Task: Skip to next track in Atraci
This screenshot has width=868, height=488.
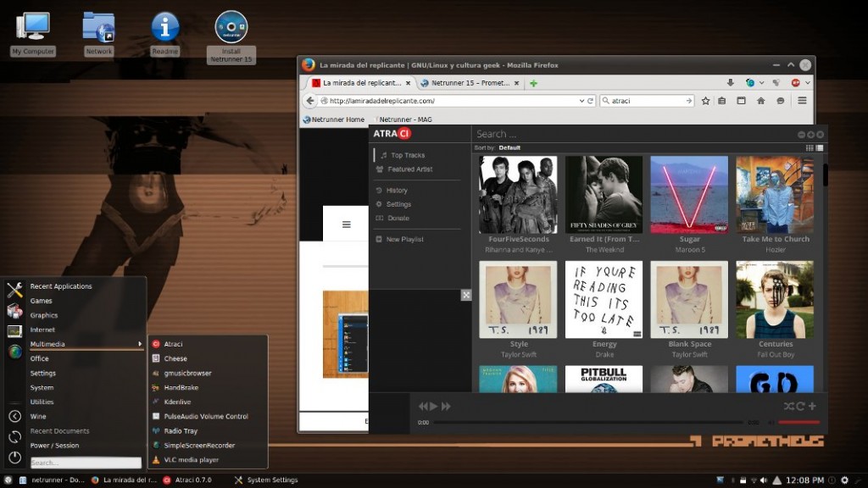Action: click(x=446, y=406)
